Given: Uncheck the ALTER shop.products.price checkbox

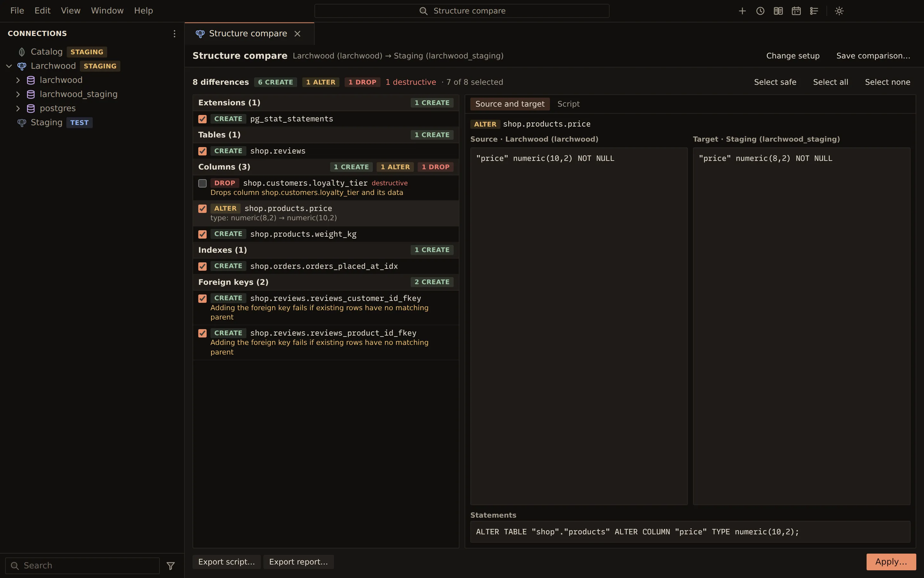Looking at the screenshot, I should click(202, 209).
